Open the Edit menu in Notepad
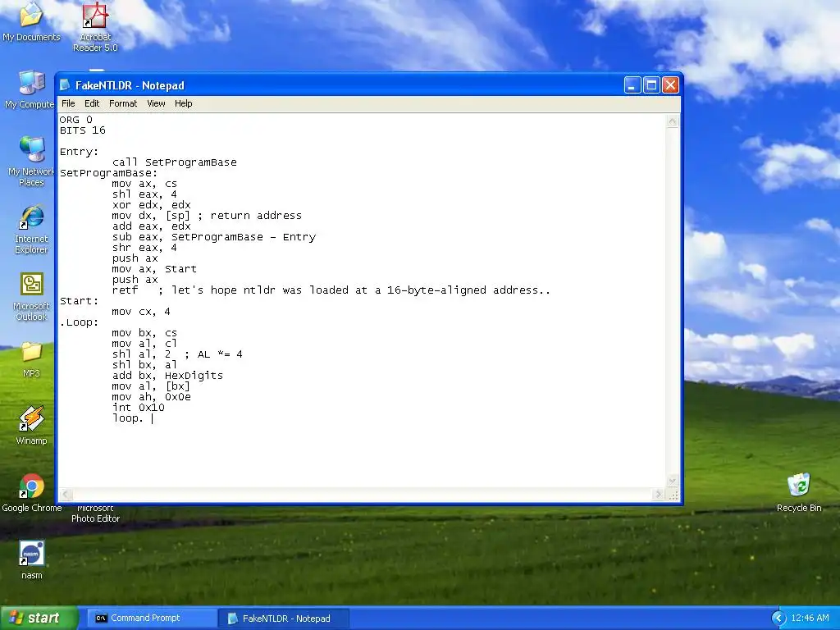 [92, 103]
